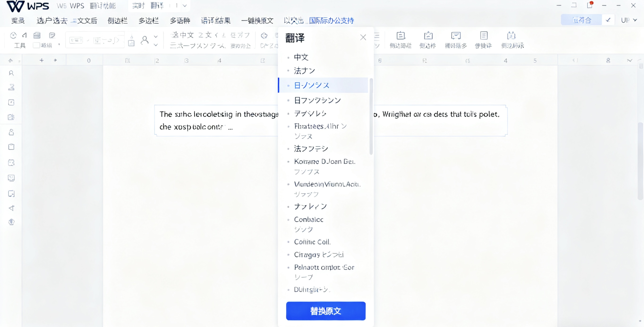The height and width of the screenshot is (327, 644).
Task: Follow the 国际办公支持 link in the menu bar
Action: point(331,21)
